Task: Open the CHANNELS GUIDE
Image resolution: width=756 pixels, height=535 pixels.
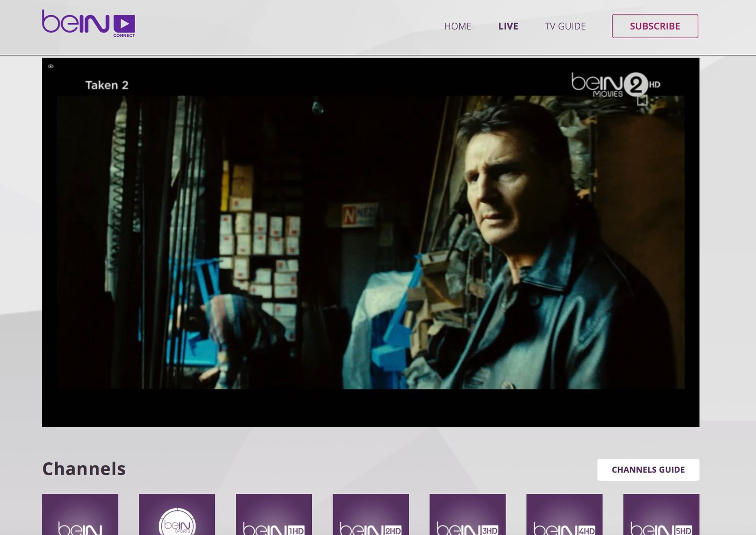Action: 648,469
